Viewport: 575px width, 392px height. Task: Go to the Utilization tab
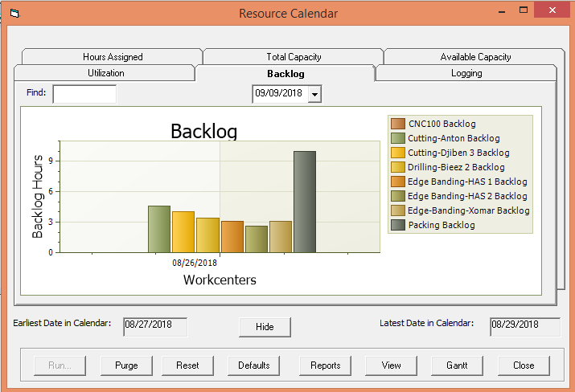point(105,73)
